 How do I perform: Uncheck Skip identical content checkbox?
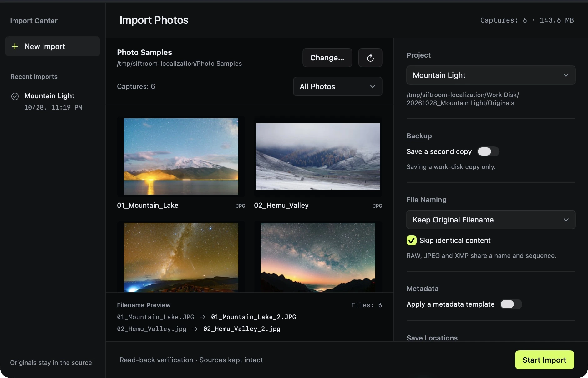coord(412,240)
